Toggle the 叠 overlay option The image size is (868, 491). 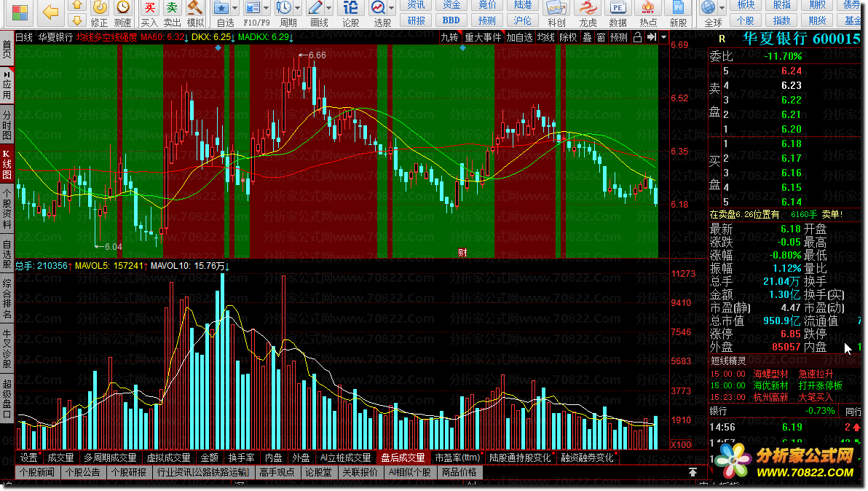click(x=587, y=37)
